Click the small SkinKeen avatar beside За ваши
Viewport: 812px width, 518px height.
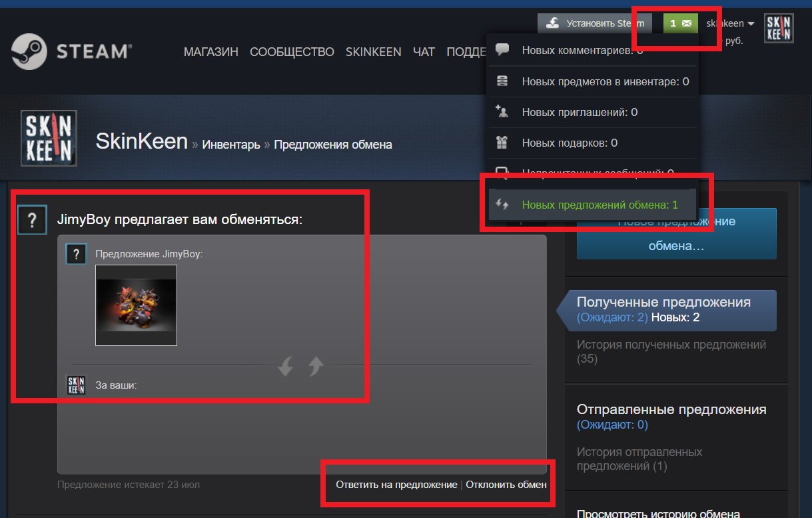(x=77, y=385)
